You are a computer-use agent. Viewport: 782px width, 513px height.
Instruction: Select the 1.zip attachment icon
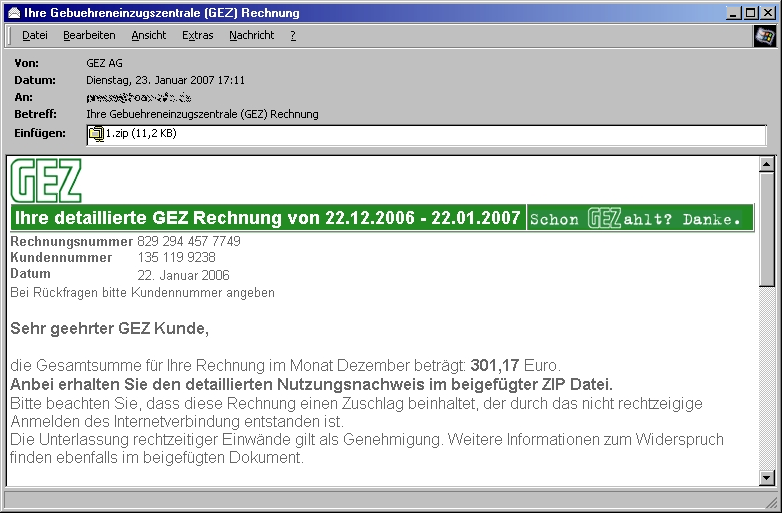[96, 134]
